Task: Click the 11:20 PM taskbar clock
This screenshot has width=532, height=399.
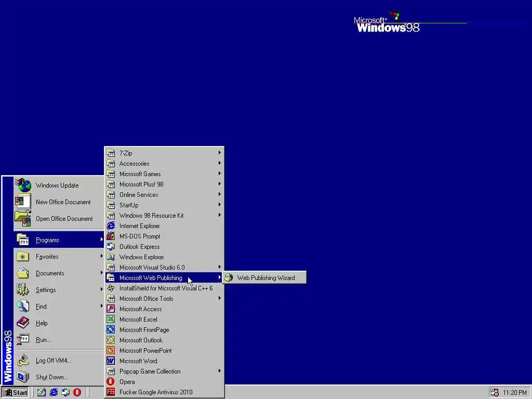Action: [515, 393]
